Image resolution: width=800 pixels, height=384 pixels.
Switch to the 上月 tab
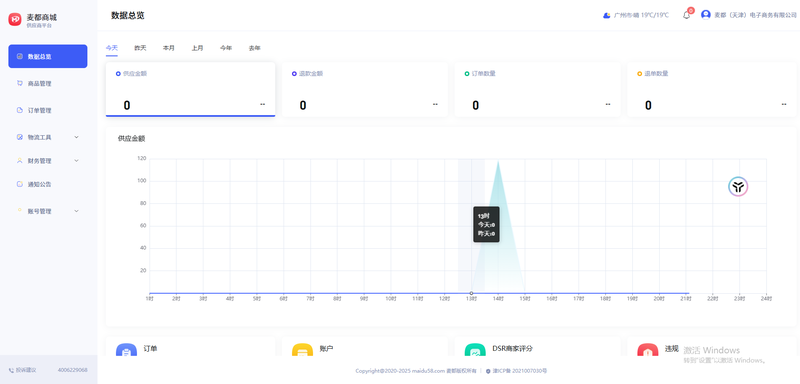tap(197, 48)
